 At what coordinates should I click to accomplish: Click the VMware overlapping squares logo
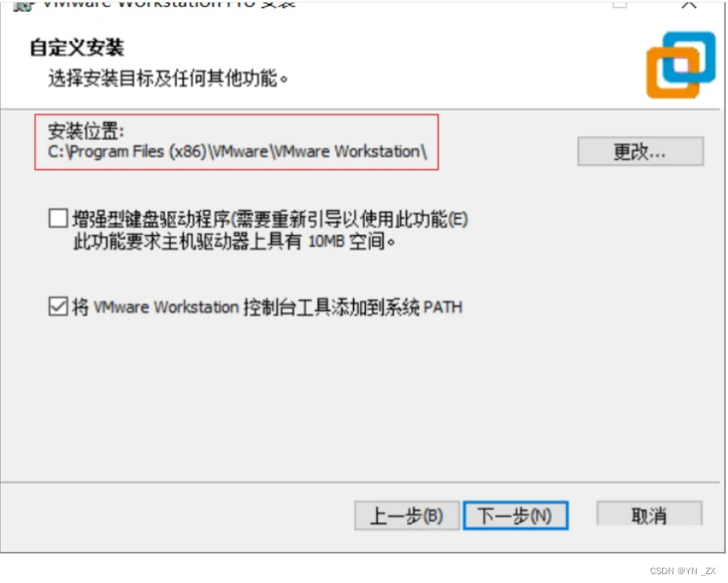pos(681,64)
